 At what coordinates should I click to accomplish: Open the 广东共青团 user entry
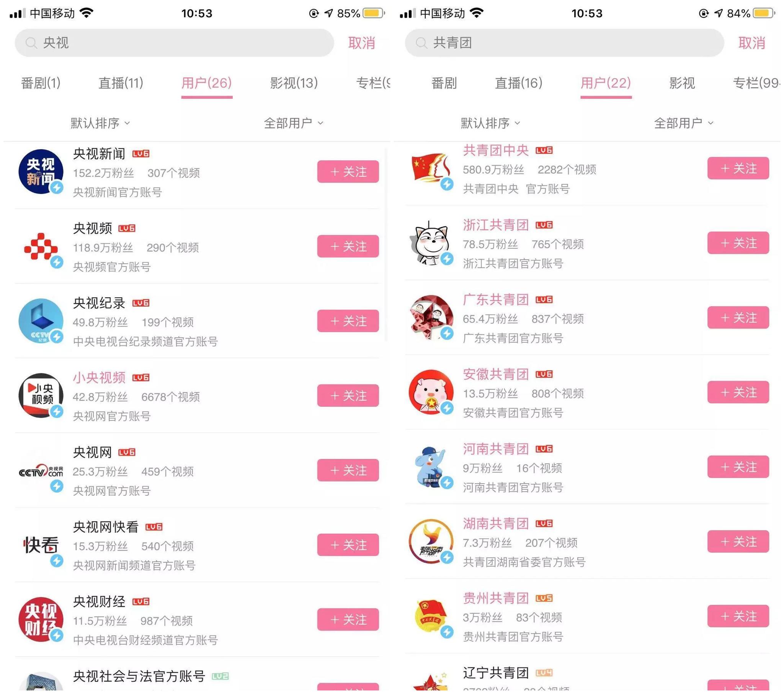(x=587, y=318)
